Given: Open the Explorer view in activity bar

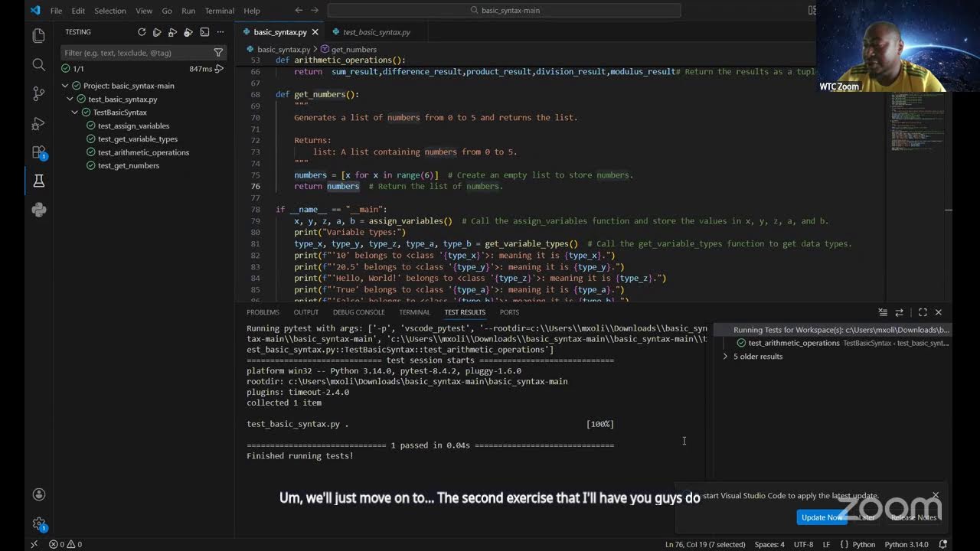Looking at the screenshot, I should (39, 35).
